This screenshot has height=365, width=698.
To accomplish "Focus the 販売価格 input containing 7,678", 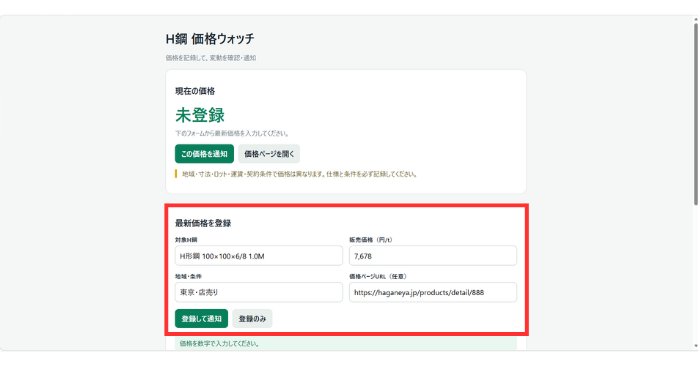I will coord(433,256).
